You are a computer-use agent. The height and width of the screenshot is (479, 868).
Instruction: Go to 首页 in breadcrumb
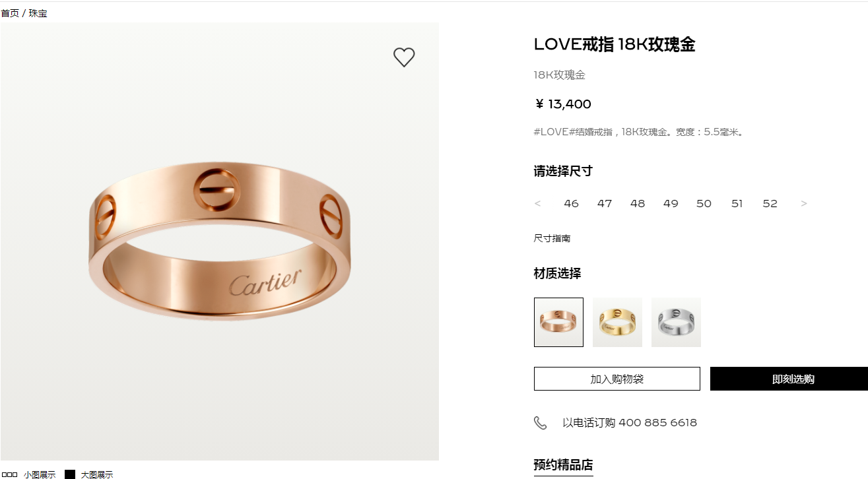tap(10, 13)
